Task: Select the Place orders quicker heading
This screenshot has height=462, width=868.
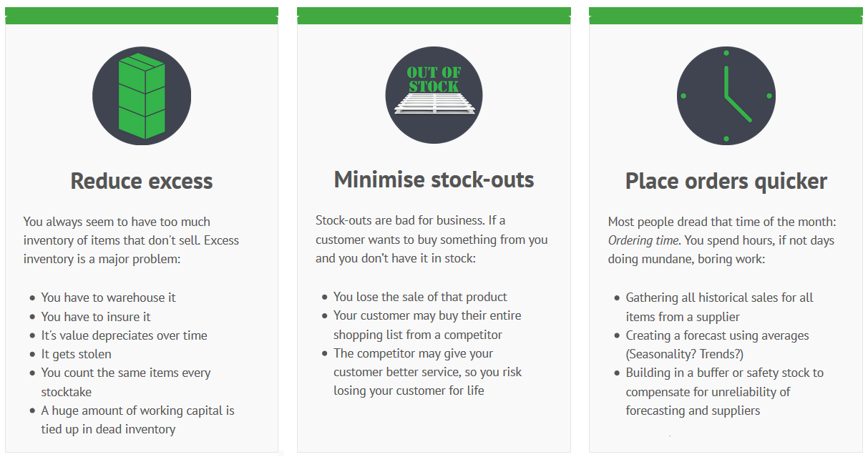Action: 726,181
